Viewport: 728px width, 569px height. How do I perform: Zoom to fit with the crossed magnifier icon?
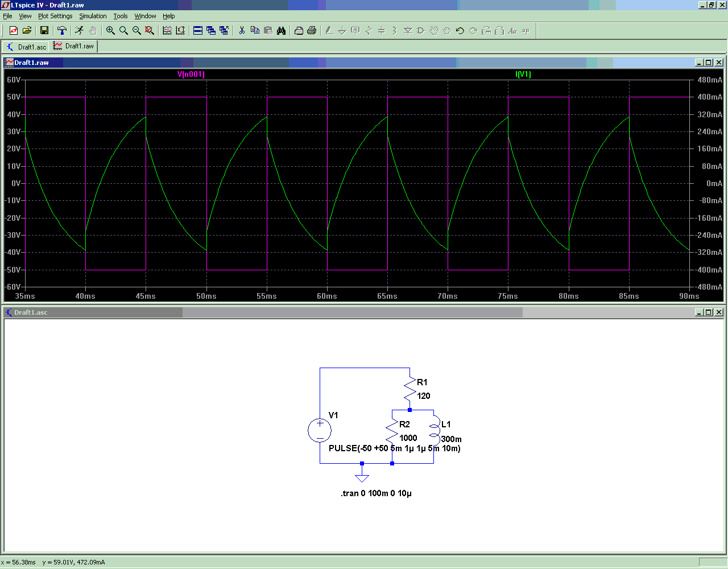[150, 31]
